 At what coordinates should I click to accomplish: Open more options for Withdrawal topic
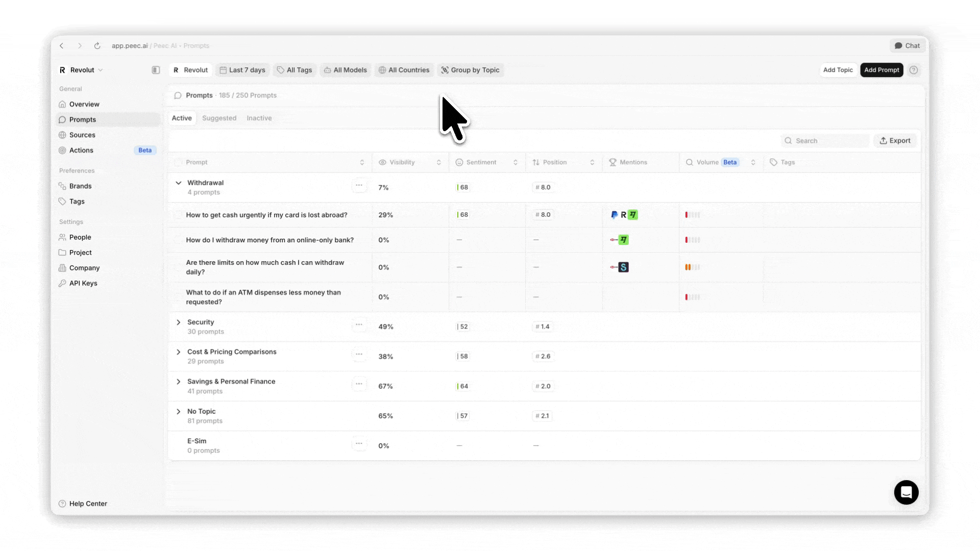click(359, 186)
